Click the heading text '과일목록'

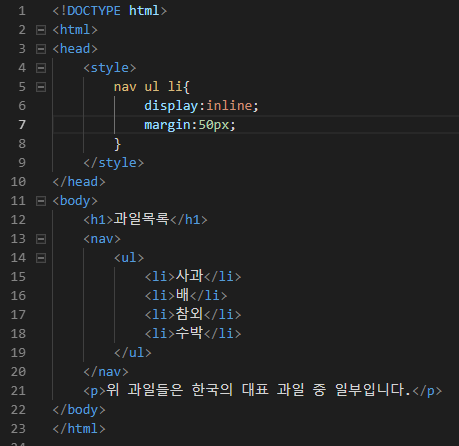click(142, 219)
